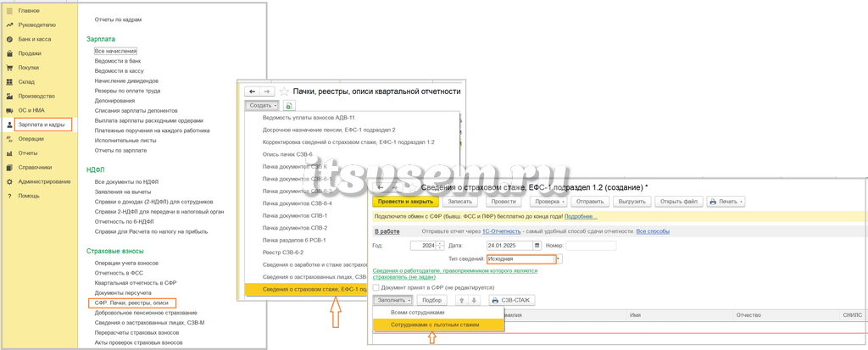Open Отчетность по 6-НДФЛ link
The height and width of the screenshot is (350, 868).
[x=124, y=221]
